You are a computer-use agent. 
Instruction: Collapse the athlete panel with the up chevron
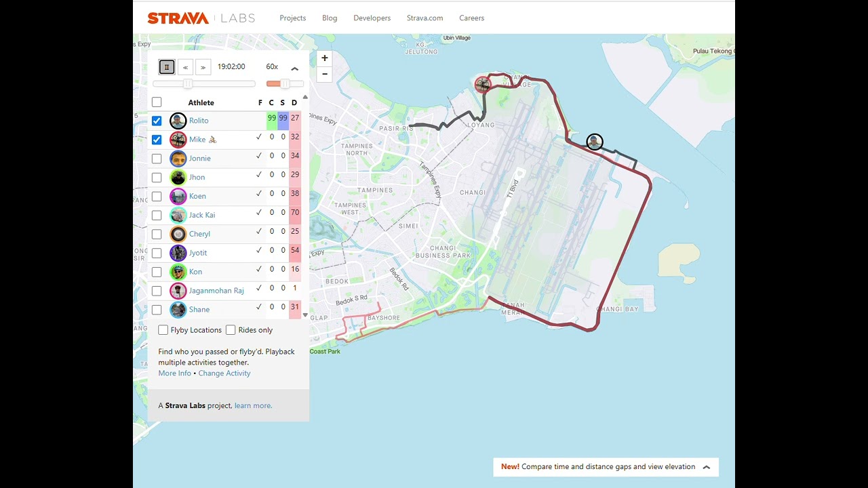[x=294, y=68]
